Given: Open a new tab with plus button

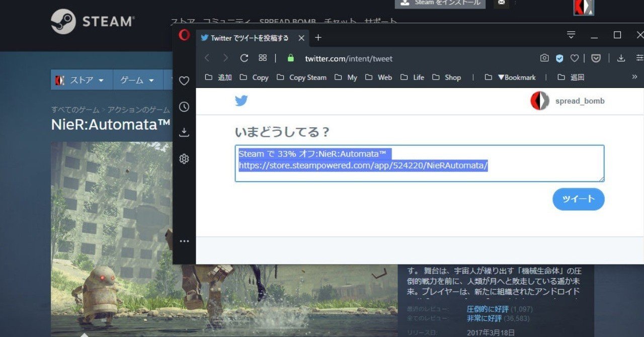Looking at the screenshot, I should (x=318, y=38).
